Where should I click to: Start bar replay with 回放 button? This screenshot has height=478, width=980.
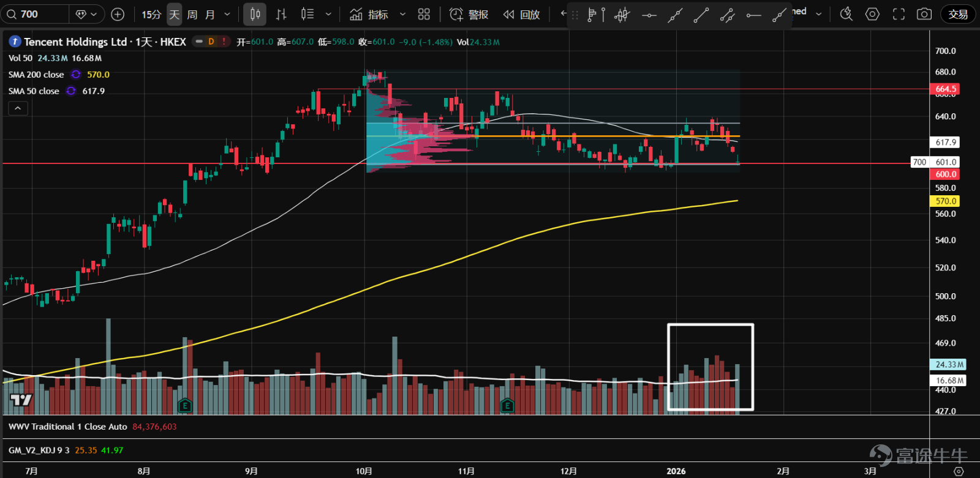pos(522,14)
